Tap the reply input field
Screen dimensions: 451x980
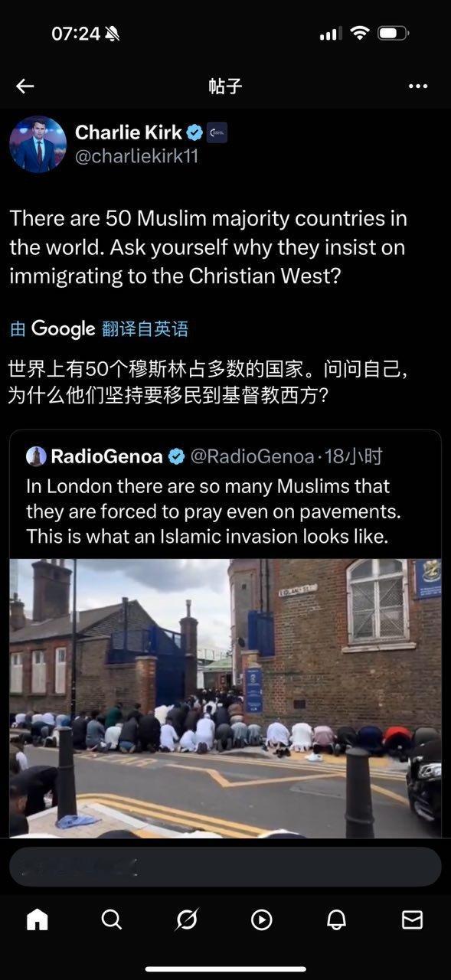click(225, 866)
